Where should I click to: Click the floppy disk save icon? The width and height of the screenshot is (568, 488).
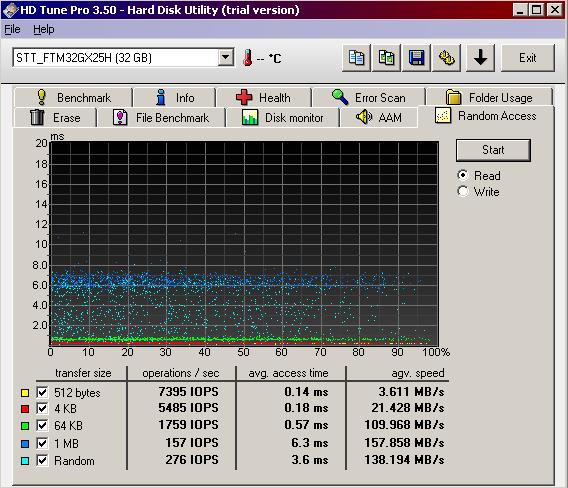click(x=417, y=58)
